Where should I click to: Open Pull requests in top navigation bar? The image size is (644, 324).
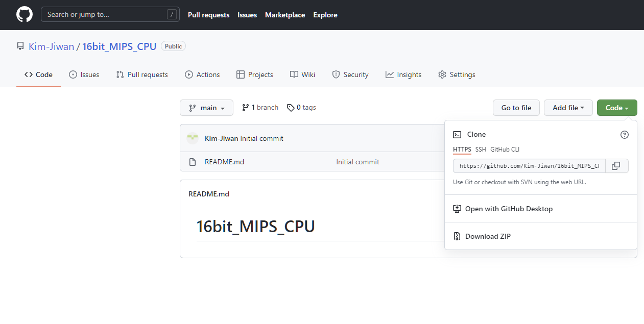(x=208, y=15)
